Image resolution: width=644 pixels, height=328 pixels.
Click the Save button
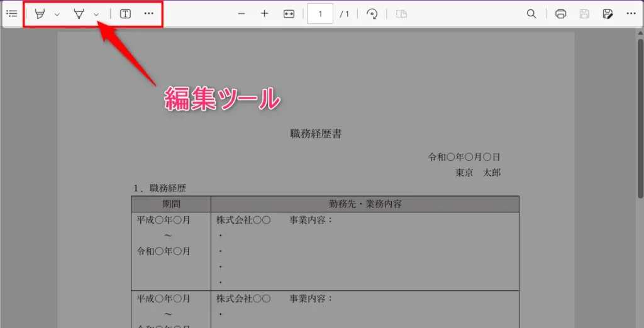pos(584,14)
